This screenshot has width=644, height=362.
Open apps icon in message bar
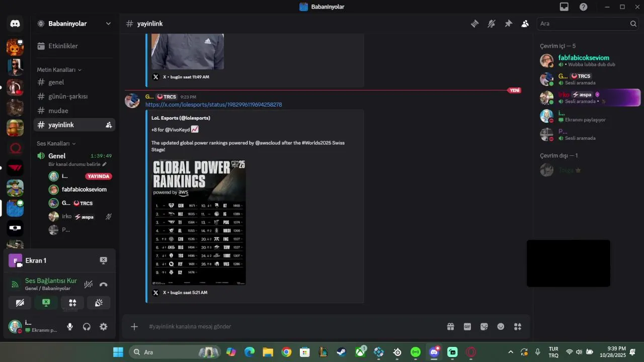[x=517, y=327]
